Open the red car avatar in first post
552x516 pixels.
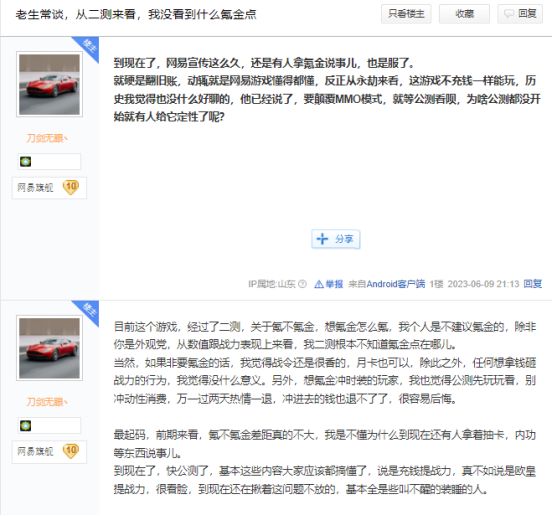(49, 84)
